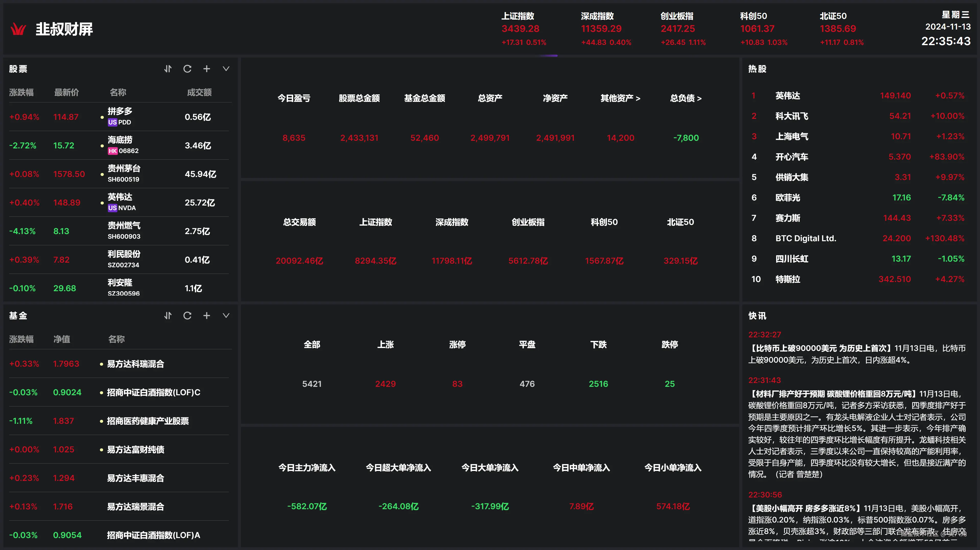Image resolution: width=980 pixels, height=550 pixels.
Task: Click the 涨停 count filter
Action: pos(457,345)
